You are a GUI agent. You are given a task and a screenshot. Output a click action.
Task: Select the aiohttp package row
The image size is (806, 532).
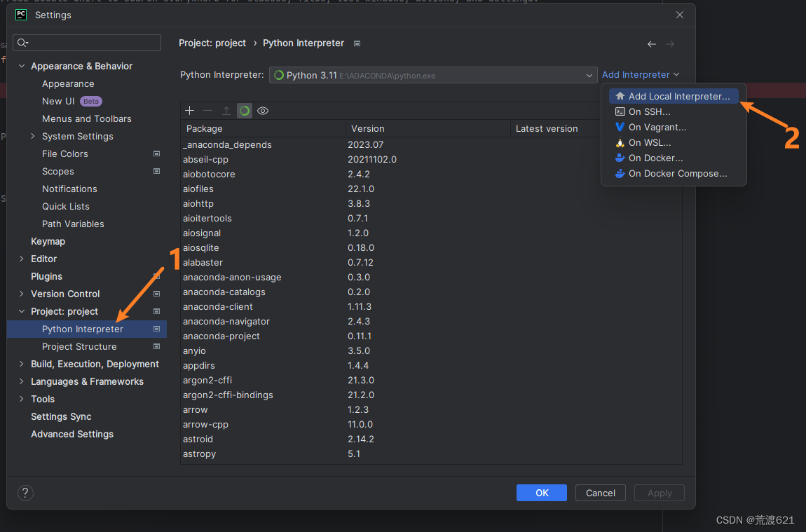tap(431, 203)
